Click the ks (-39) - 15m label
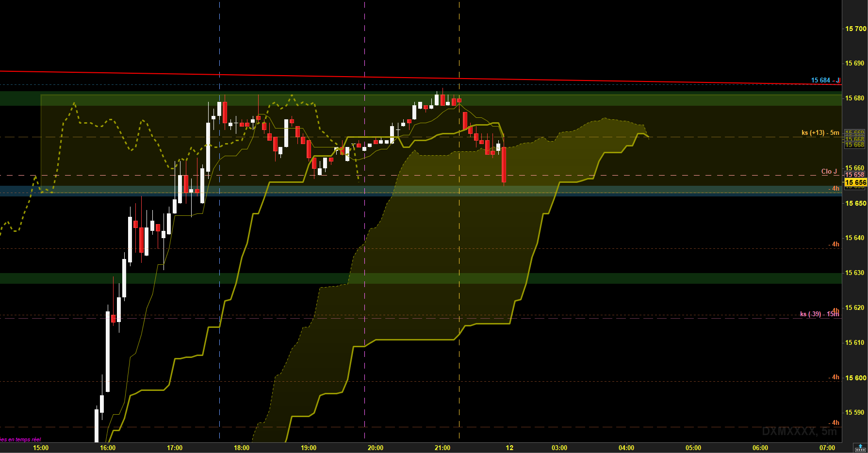 pos(819,314)
